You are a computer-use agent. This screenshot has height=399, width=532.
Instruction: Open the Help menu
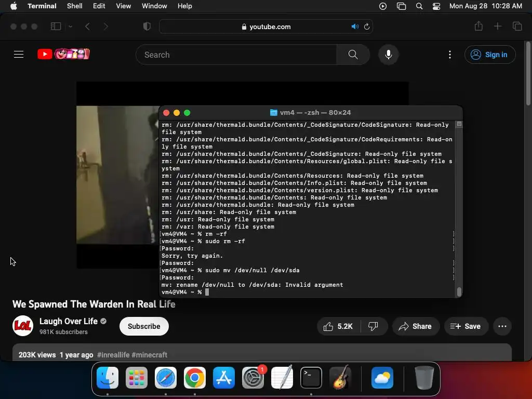(185, 6)
